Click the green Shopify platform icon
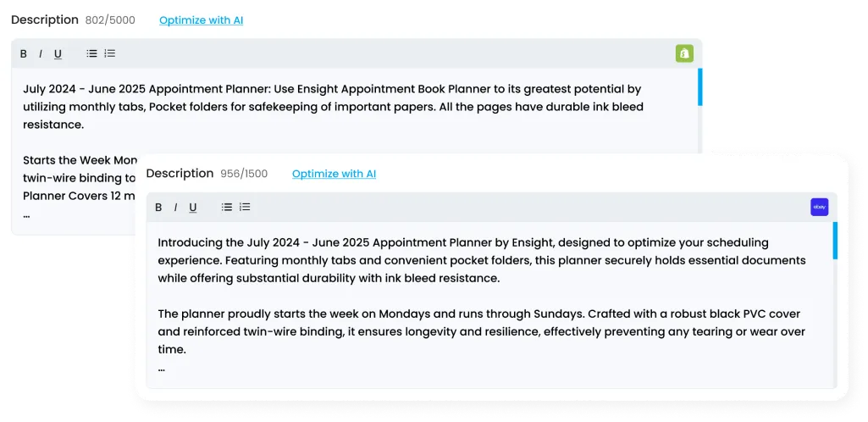 click(x=684, y=53)
